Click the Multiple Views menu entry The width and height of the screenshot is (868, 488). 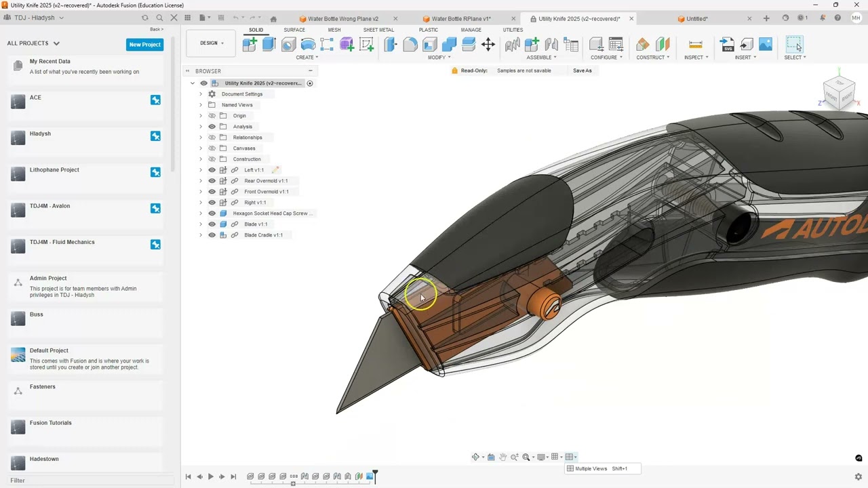[601, 468]
